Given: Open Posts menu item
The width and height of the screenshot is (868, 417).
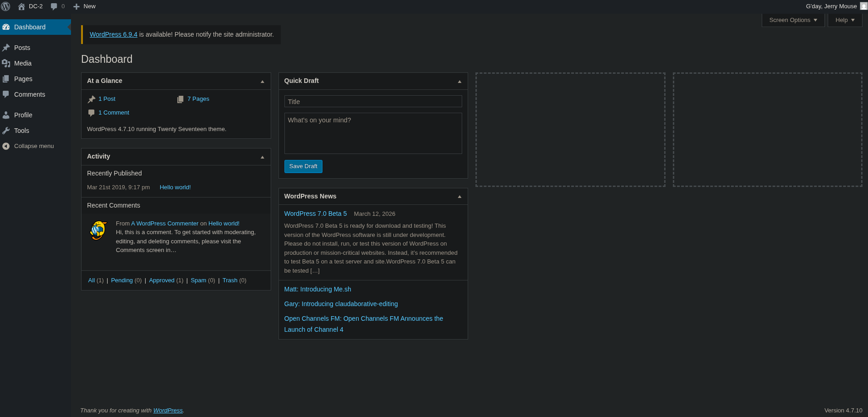Looking at the screenshot, I should [35, 48].
